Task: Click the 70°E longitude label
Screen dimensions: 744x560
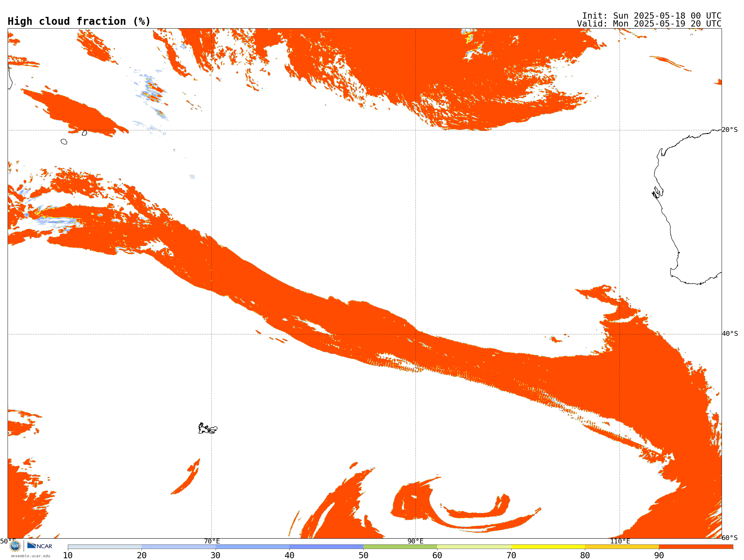Action: (x=212, y=541)
